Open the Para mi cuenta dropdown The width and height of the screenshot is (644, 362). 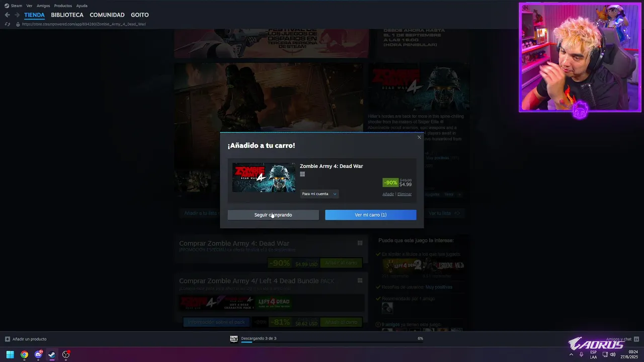click(x=319, y=194)
